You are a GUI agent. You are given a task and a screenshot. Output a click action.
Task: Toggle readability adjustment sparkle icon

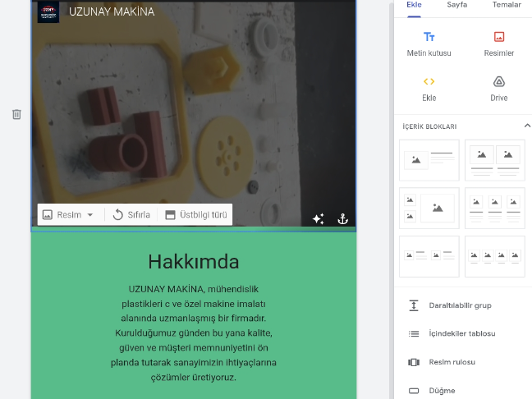point(319,219)
